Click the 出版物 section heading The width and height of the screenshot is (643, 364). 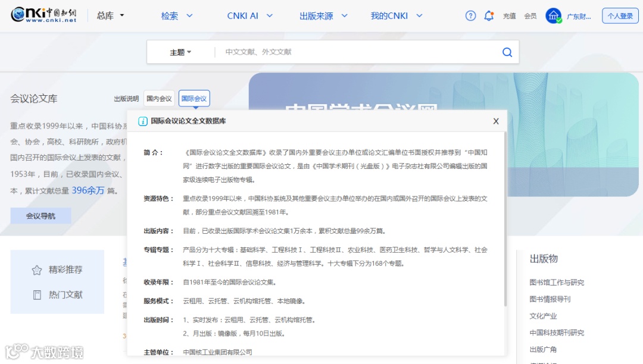pos(544,259)
